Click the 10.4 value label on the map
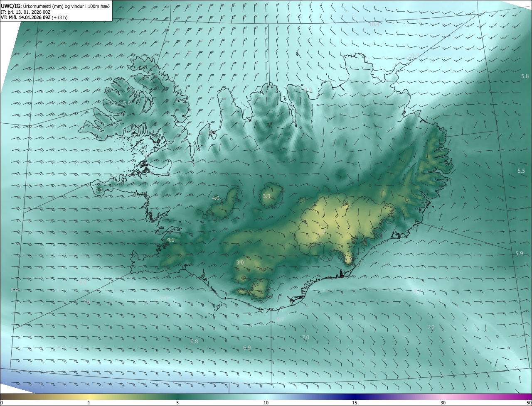This screenshot has height=406, width=532. coord(374,24)
